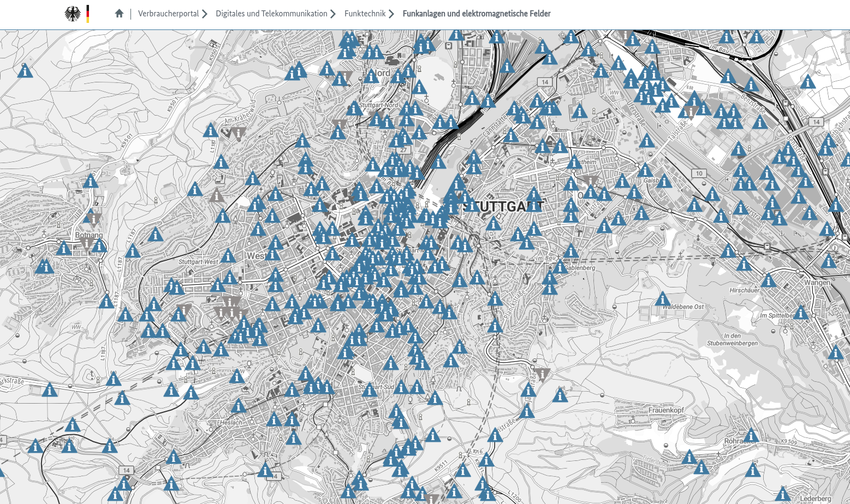Select the blue marker on the Rohracker label

[x=751, y=435]
